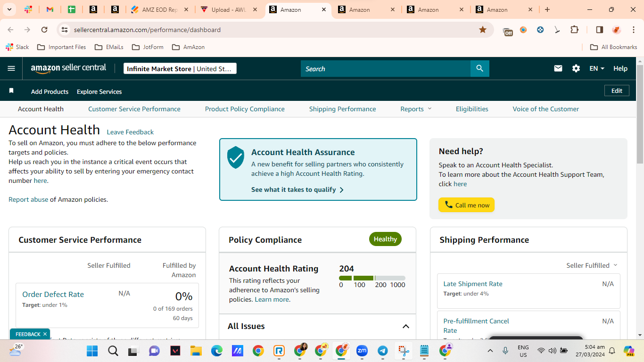Click the Help link in the header
This screenshot has height=362, width=644.
pos(620,68)
